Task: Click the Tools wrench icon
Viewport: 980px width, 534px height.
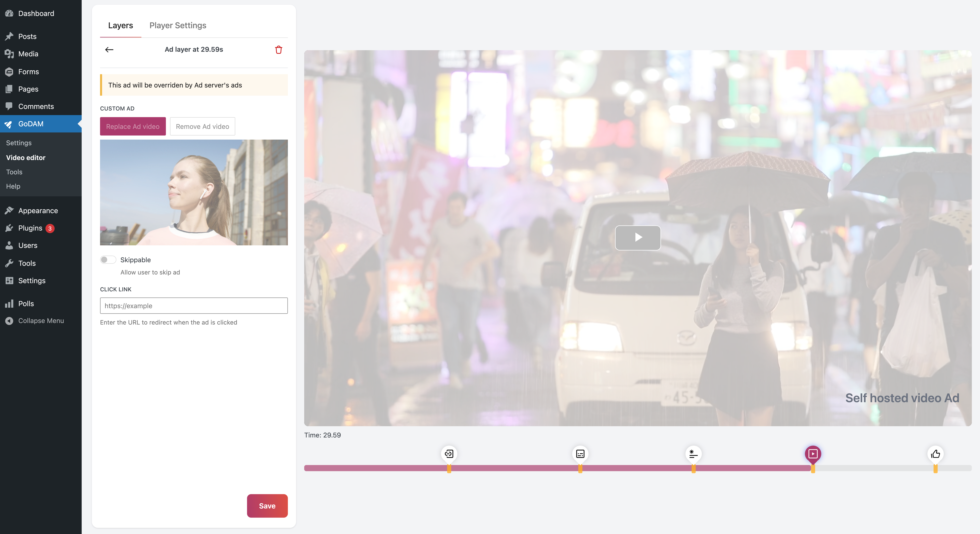Action: (x=9, y=263)
